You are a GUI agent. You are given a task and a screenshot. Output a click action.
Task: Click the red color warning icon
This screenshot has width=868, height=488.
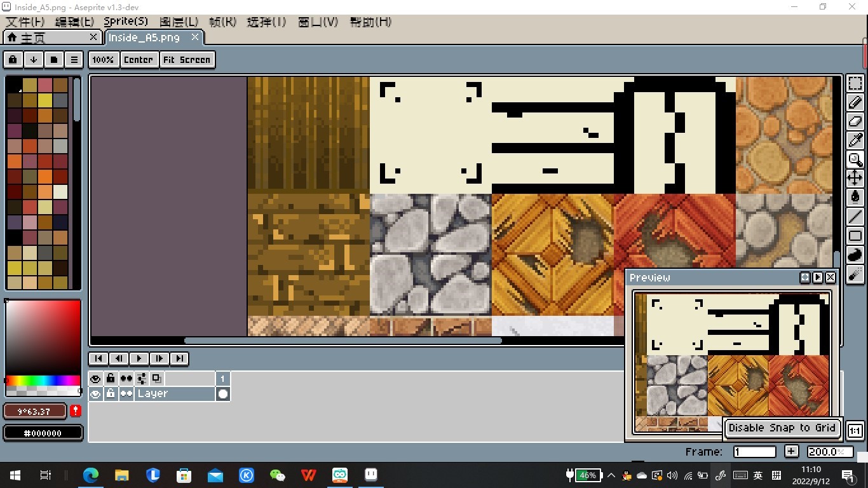(x=76, y=411)
